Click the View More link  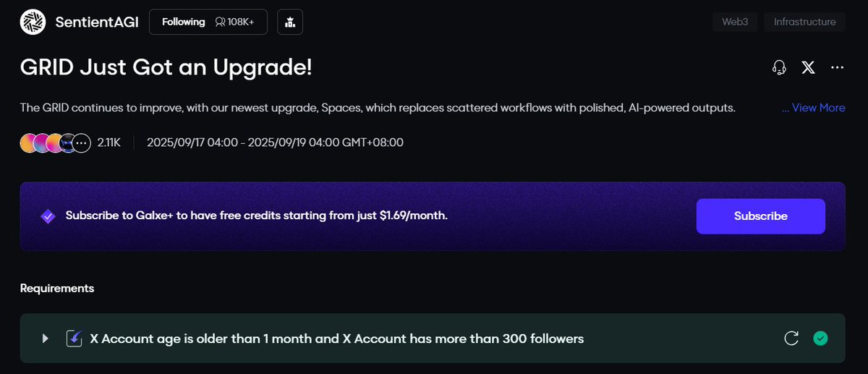pos(814,108)
